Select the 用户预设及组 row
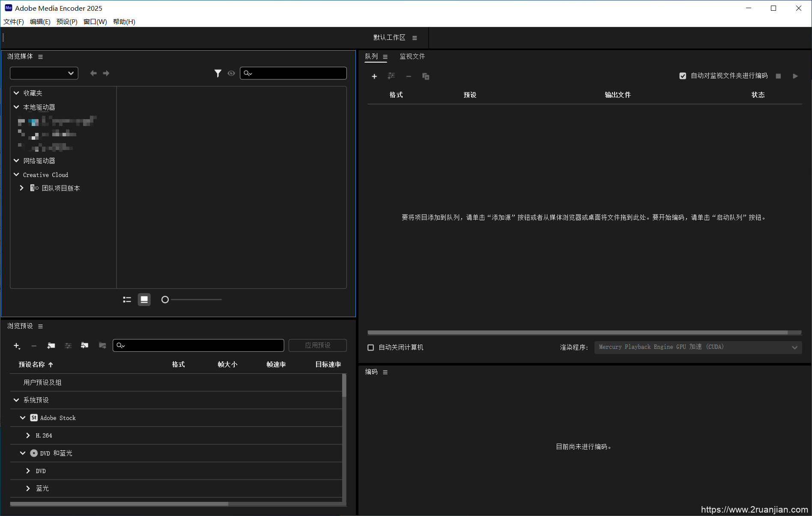This screenshot has height=516, width=812. pos(176,382)
